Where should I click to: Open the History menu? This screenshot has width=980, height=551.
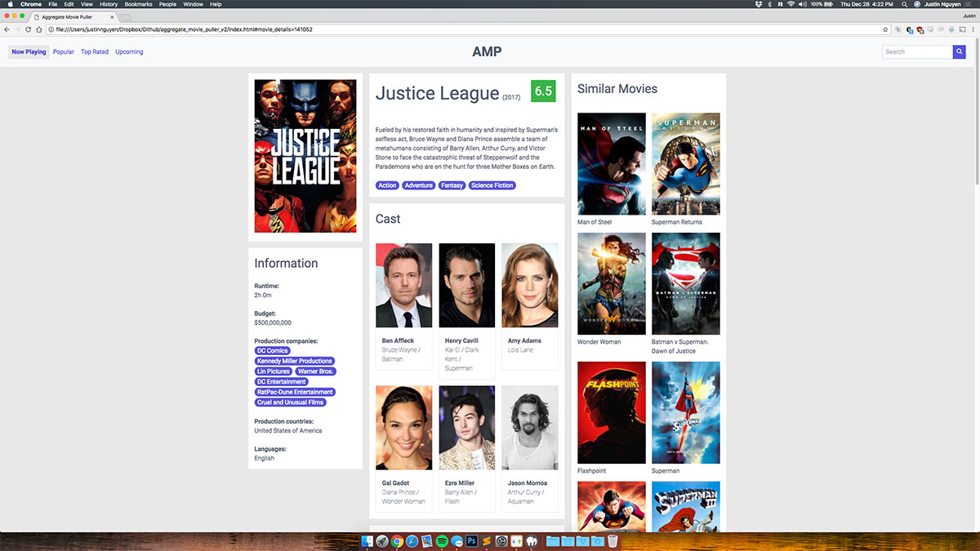pyautogui.click(x=109, y=4)
